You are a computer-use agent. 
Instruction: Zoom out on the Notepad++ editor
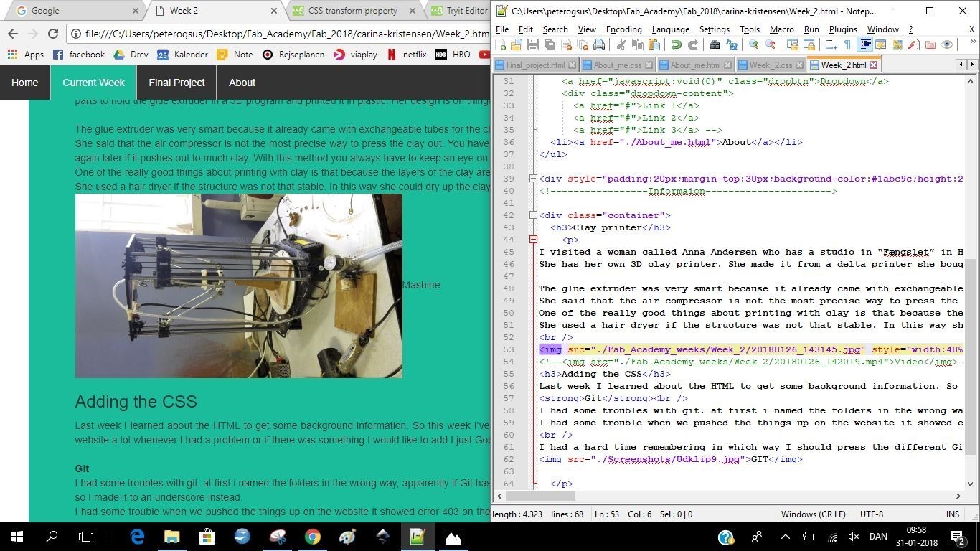(770, 44)
